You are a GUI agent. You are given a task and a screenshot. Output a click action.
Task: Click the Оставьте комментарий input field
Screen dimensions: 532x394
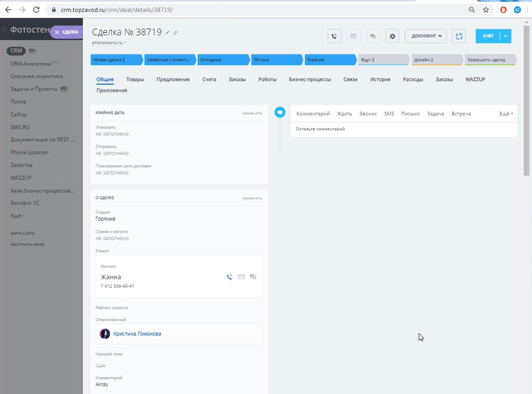pyautogui.click(x=404, y=129)
